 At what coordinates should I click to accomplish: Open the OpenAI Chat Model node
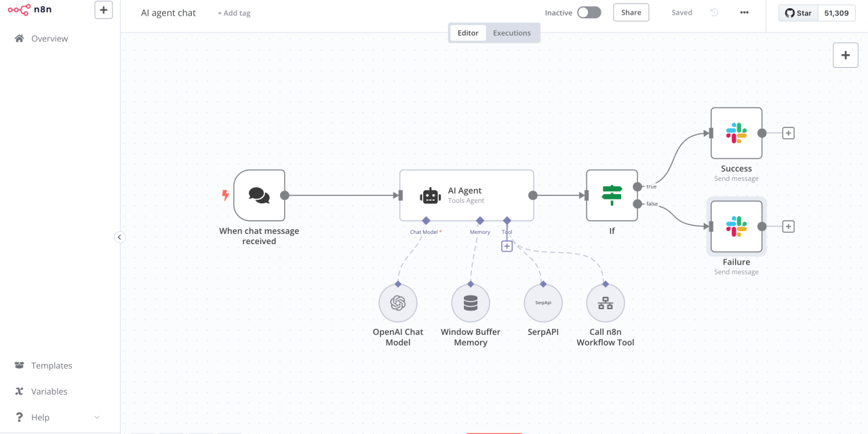point(397,302)
